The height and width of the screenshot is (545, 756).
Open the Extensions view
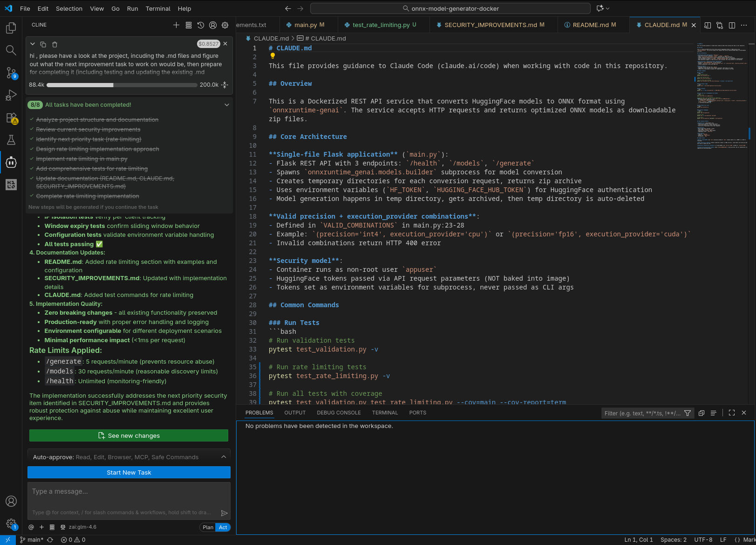[x=11, y=118]
